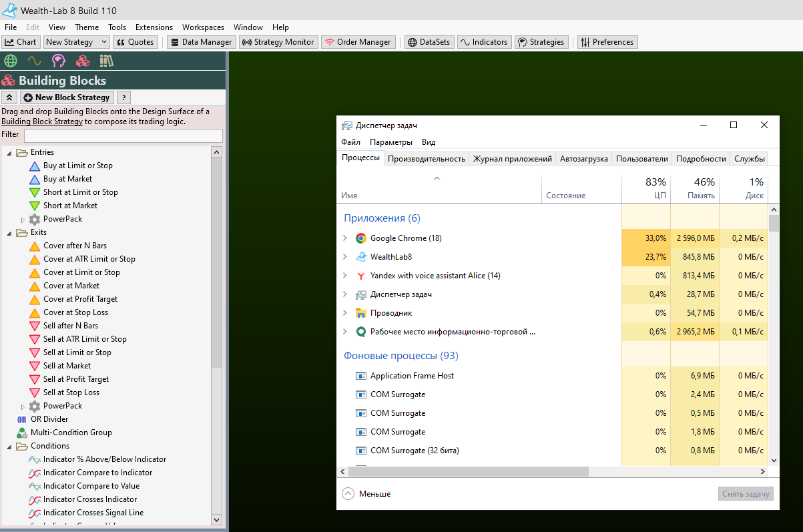Image resolution: width=803 pixels, height=532 pixels.
Task: Open Strategy Monitor from the toolbar
Action: point(278,42)
